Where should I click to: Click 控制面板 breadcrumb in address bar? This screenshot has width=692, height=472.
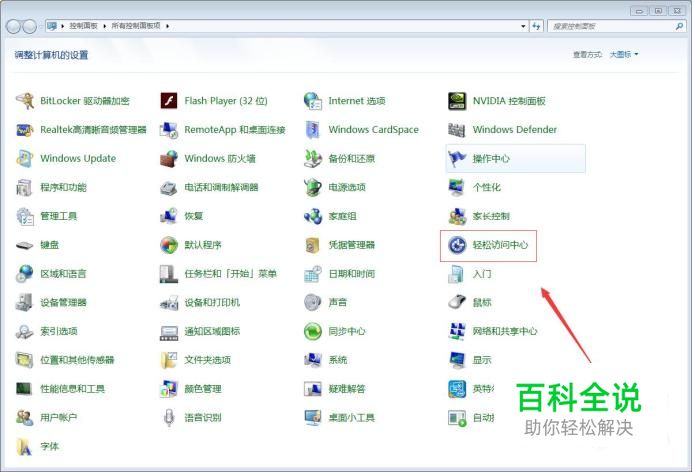(83, 26)
